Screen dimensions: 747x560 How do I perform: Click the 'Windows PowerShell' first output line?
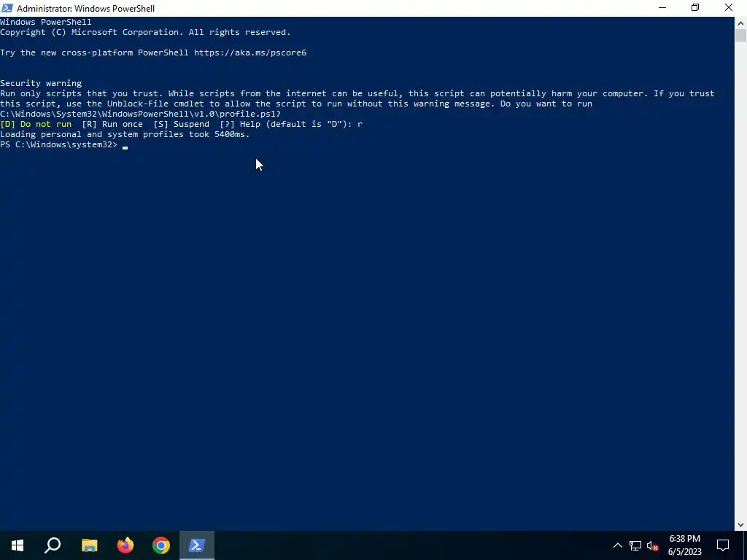click(46, 22)
